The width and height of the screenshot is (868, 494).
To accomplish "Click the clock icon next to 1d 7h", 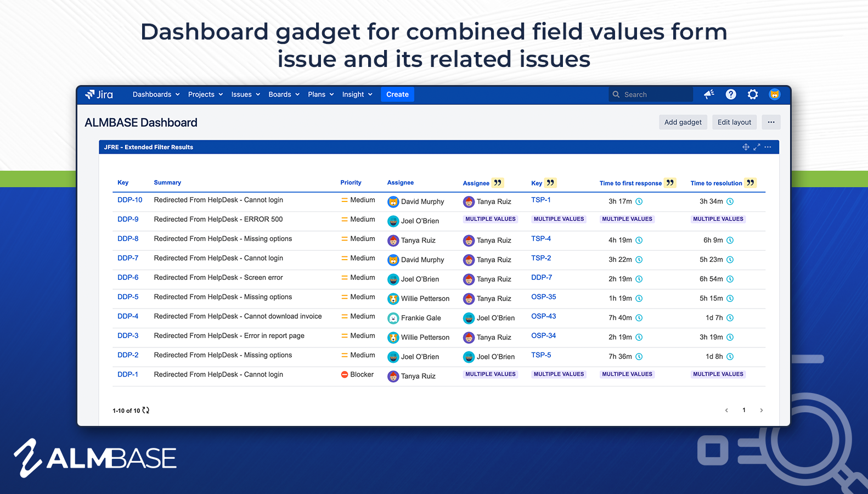I will click(730, 318).
